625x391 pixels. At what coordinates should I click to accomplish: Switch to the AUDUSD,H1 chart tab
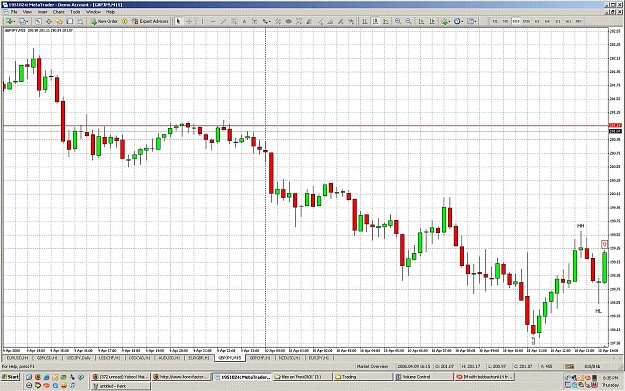[x=169, y=358]
